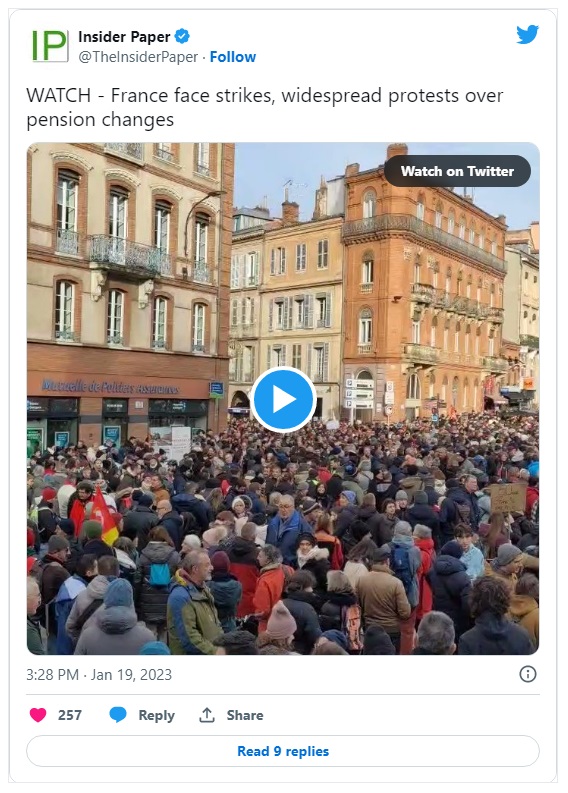Click the Insider Paper display name
The height and width of the screenshot is (793, 568).
(x=124, y=37)
